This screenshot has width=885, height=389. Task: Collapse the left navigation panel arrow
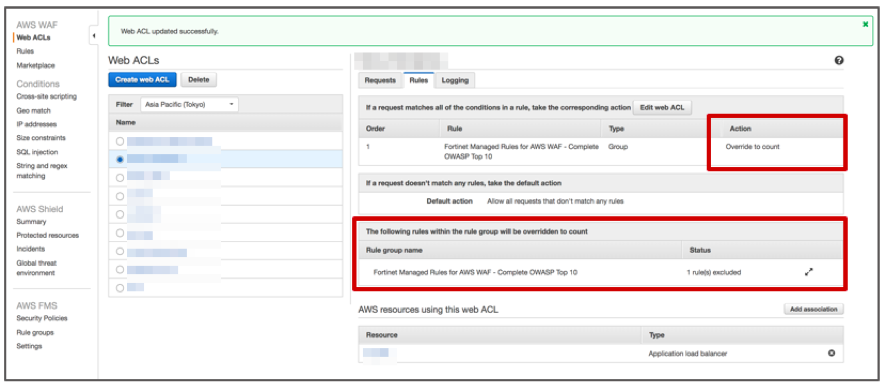click(94, 36)
